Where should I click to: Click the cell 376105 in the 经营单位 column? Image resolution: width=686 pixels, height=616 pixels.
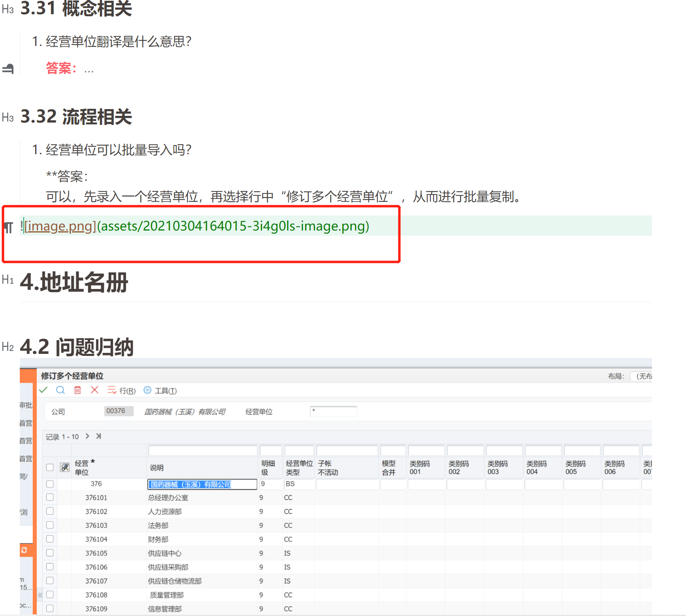[x=96, y=553]
